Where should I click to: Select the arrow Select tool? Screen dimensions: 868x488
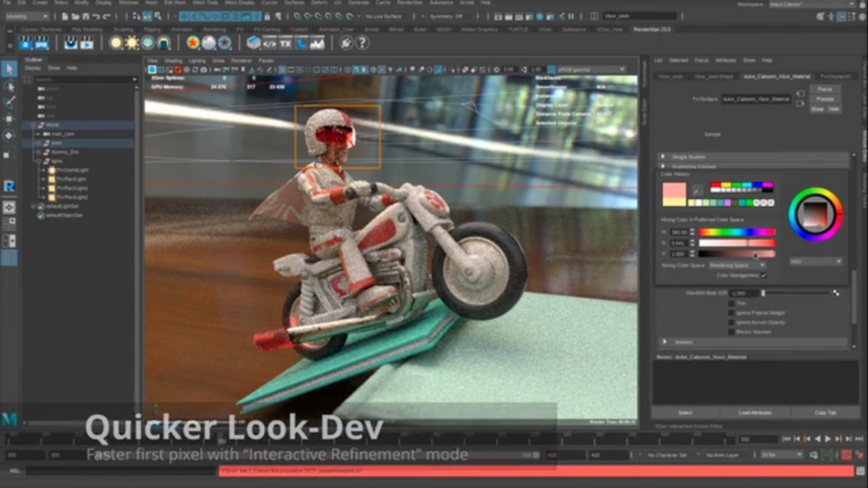point(9,69)
